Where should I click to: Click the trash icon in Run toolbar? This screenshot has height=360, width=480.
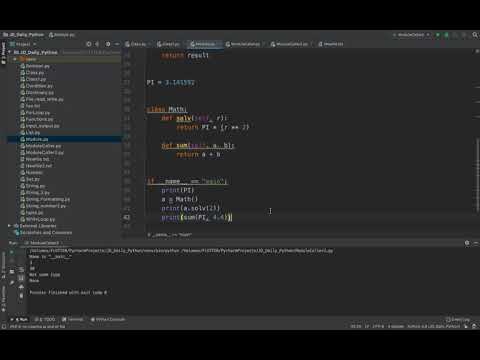pos(21,295)
